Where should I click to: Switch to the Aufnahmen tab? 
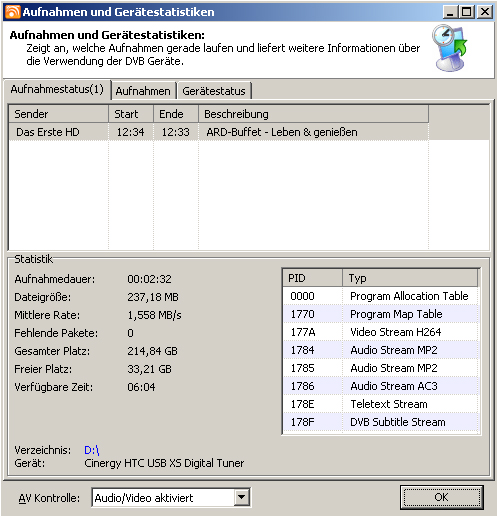[x=143, y=91]
